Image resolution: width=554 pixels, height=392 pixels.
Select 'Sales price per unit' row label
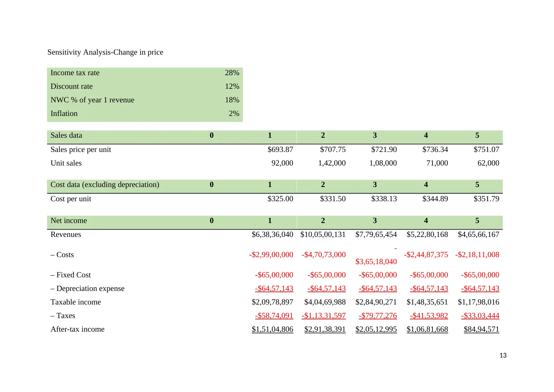point(81,149)
